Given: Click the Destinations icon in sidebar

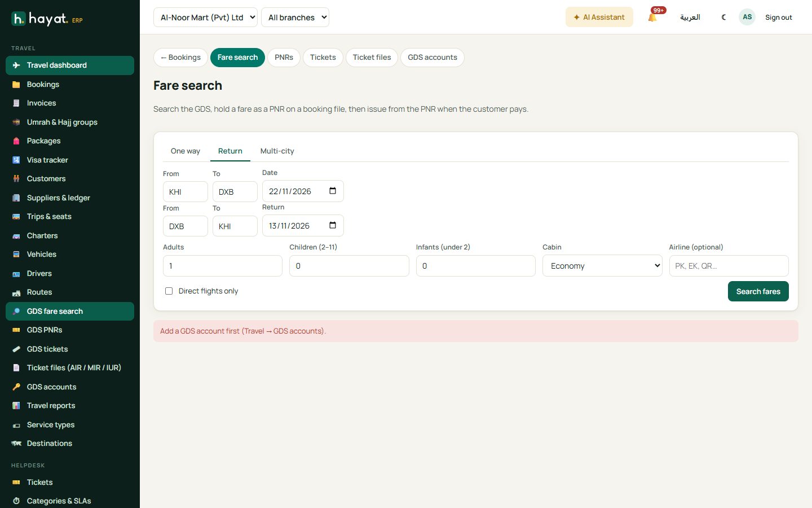Looking at the screenshot, I should pyautogui.click(x=16, y=444).
